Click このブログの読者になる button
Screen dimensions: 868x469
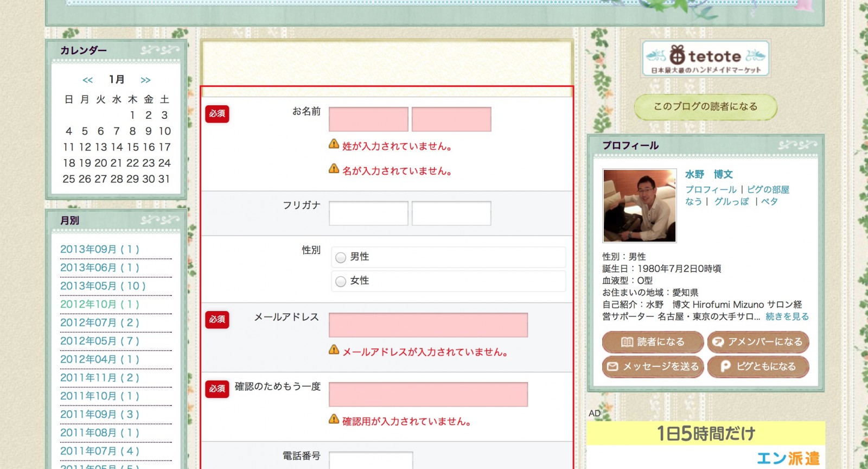click(705, 107)
